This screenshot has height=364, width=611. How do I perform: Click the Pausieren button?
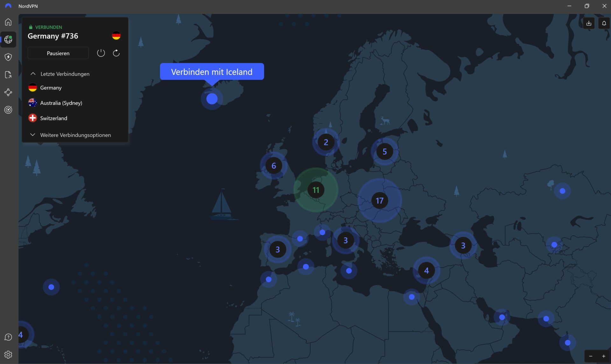pyautogui.click(x=58, y=53)
